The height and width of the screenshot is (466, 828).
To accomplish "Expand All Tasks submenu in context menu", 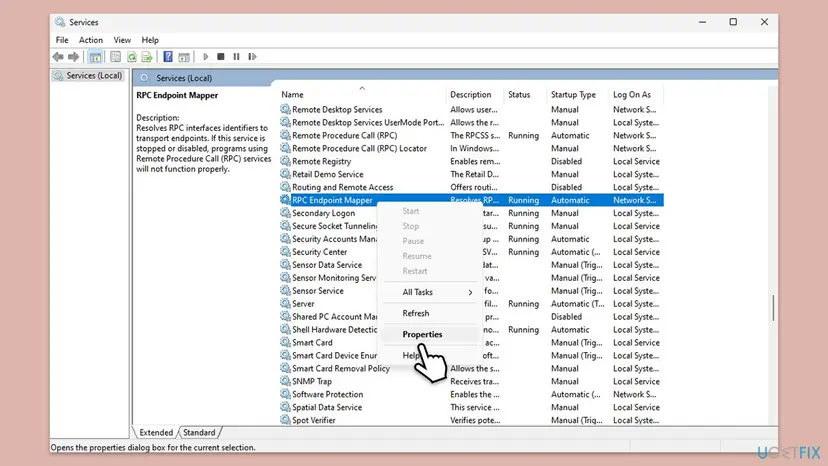I will [430, 292].
